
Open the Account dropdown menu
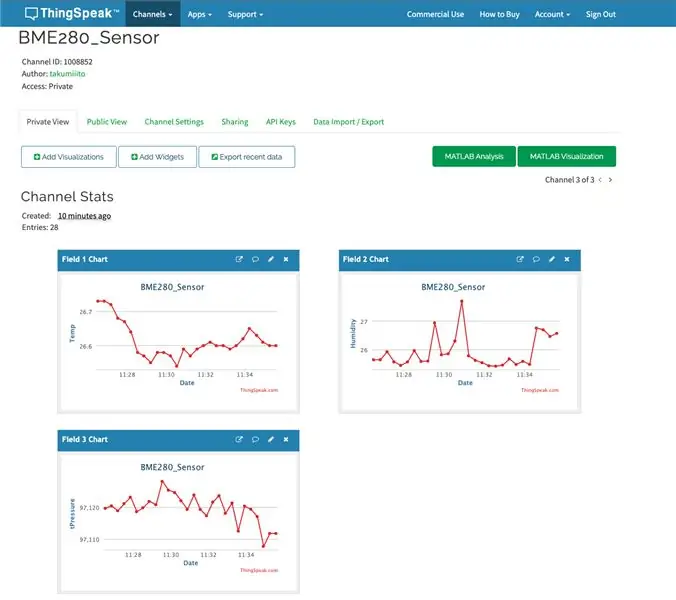[552, 14]
